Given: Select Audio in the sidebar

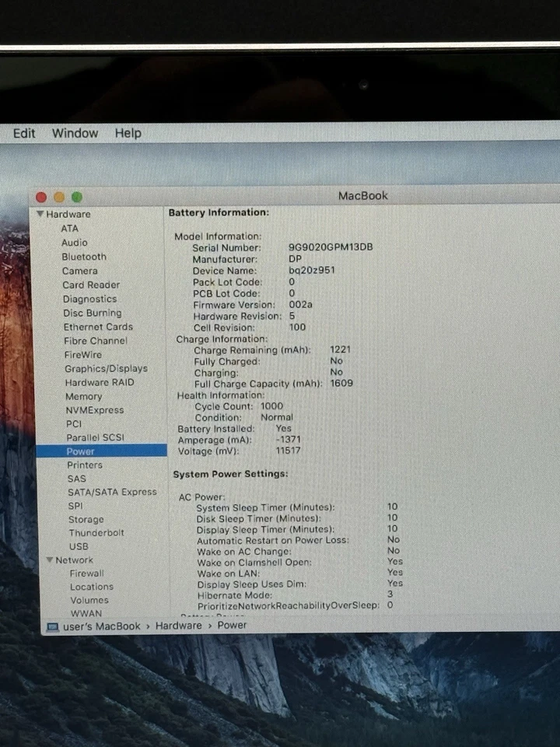Looking at the screenshot, I should point(75,243).
